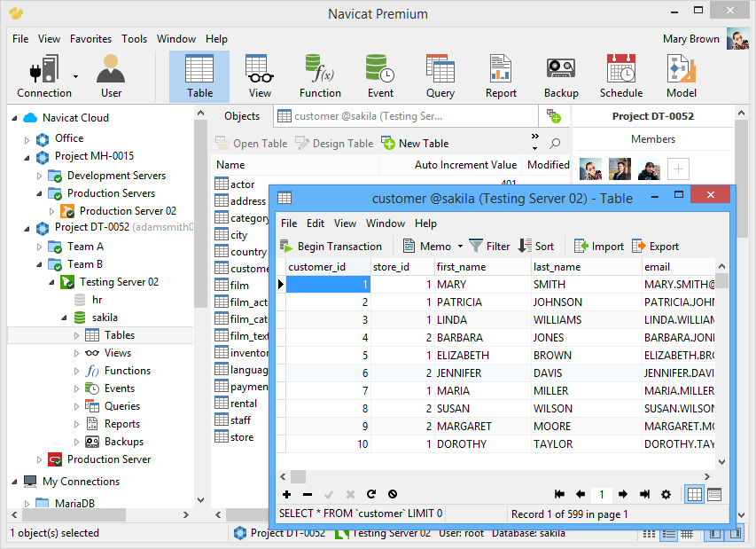Open Connection dropdown arrow
Viewport: 756px width, 549px height.
(x=75, y=76)
